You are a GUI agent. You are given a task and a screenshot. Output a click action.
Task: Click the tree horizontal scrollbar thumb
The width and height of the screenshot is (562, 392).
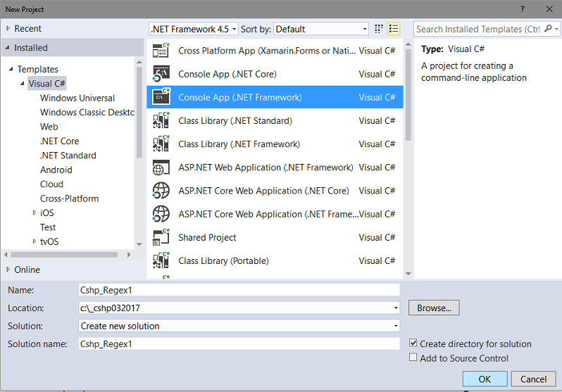(x=64, y=254)
